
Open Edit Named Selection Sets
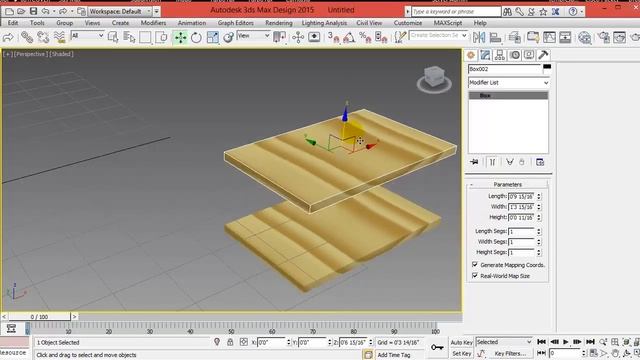pos(400,37)
